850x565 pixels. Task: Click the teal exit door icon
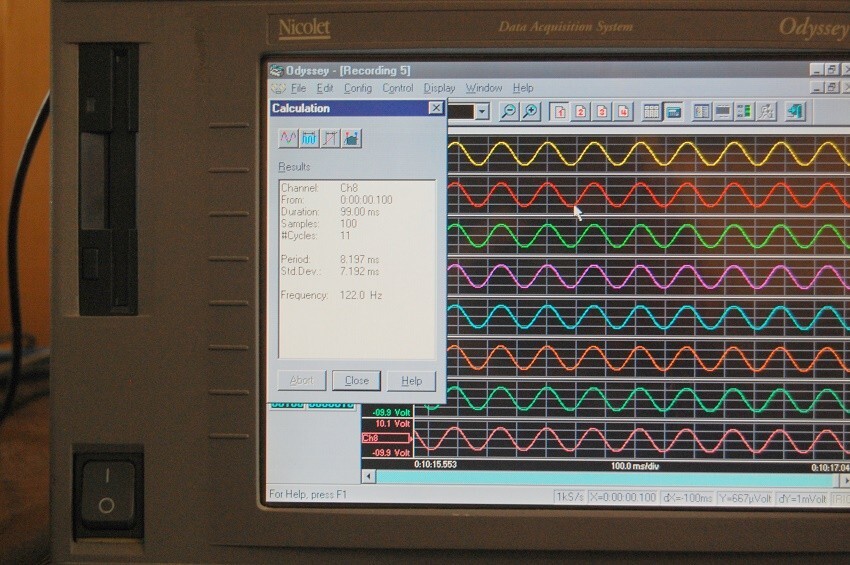795,112
